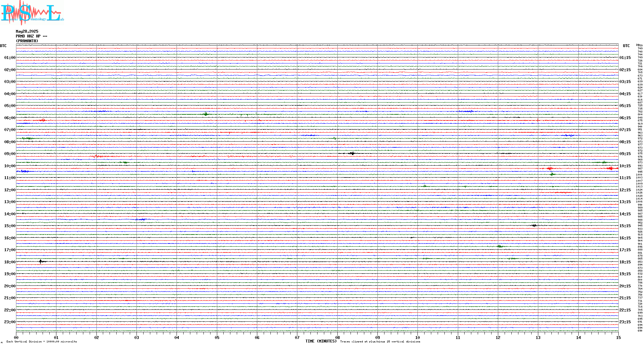The height and width of the screenshot is (346, 644).
Task: Click the 'UTC' label on the right side
Action: click(x=626, y=46)
